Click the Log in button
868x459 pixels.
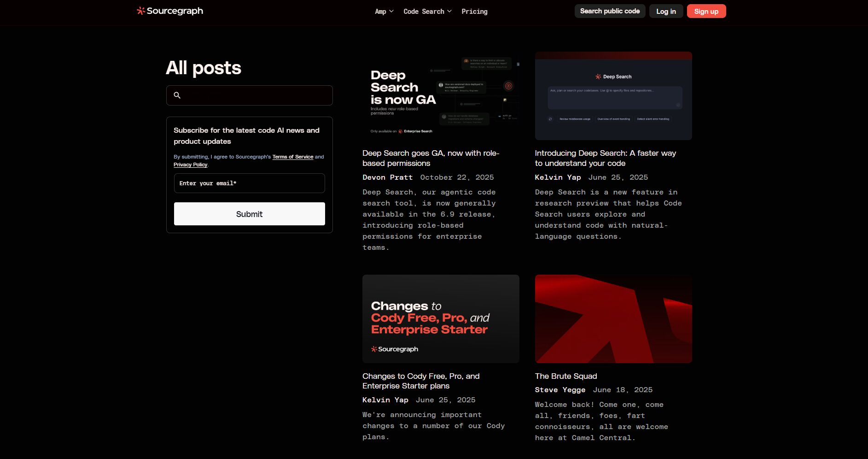(x=666, y=12)
